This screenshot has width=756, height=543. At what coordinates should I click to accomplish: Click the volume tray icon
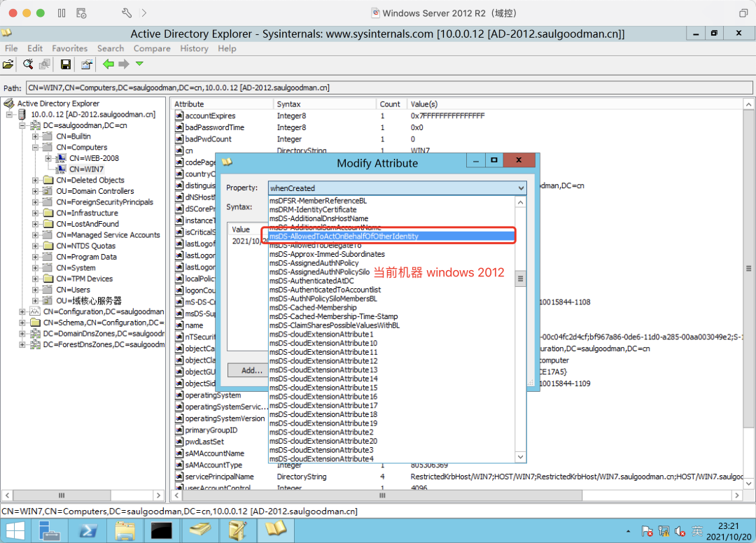click(680, 531)
